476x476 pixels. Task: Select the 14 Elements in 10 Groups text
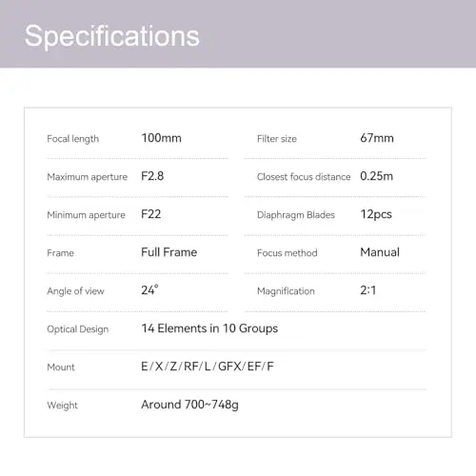tap(209, 328)
